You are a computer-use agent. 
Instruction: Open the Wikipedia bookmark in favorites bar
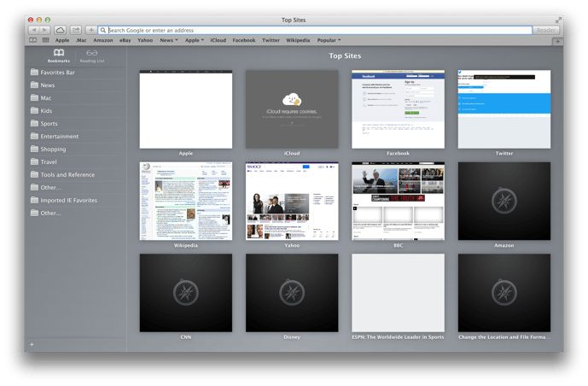(298, 40)
